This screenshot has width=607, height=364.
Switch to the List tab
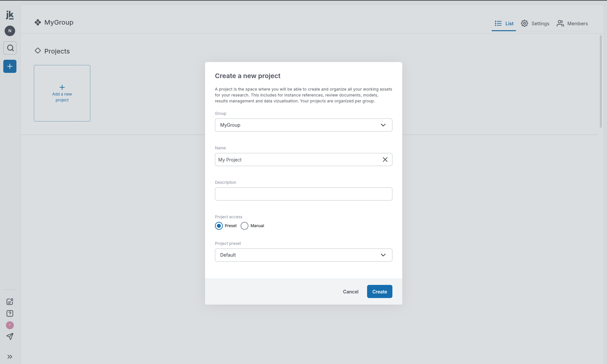[504, 24]
